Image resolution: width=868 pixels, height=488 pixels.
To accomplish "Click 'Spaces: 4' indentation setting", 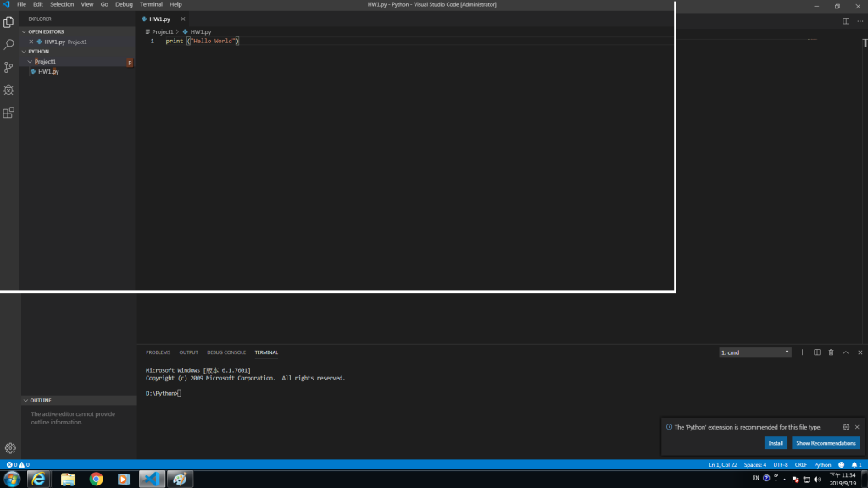I will click(x=755, y=465).
